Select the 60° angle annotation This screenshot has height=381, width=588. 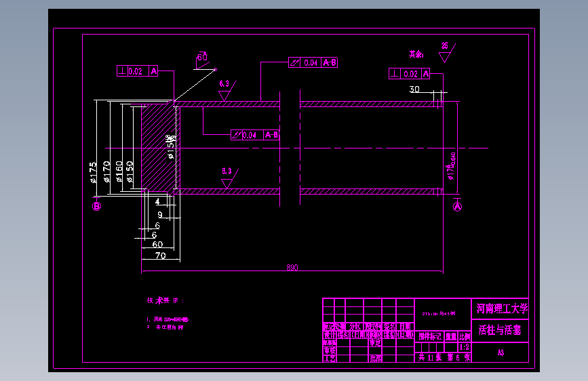click(202, 57)
